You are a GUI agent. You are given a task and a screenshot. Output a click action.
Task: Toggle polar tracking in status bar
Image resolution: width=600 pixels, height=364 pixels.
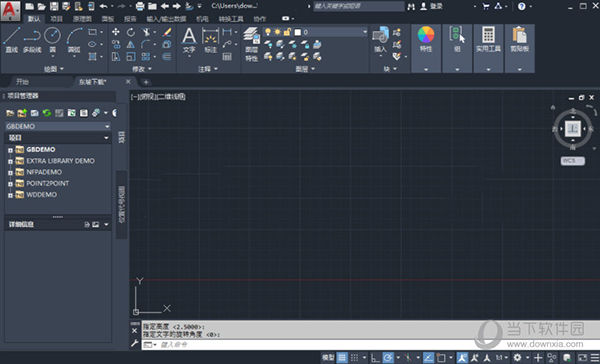(388, 357)
